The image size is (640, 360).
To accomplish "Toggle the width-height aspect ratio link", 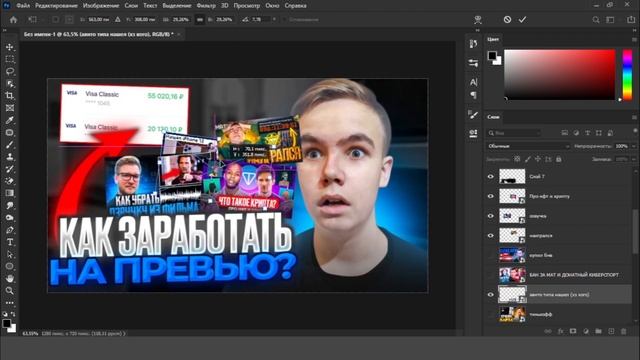I will (200, 20).
